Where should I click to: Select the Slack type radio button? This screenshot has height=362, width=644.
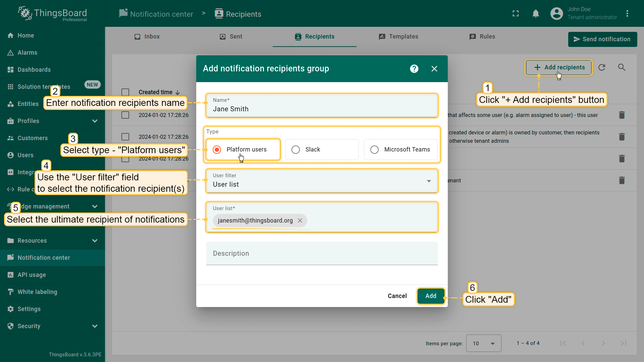pos(296,149)
